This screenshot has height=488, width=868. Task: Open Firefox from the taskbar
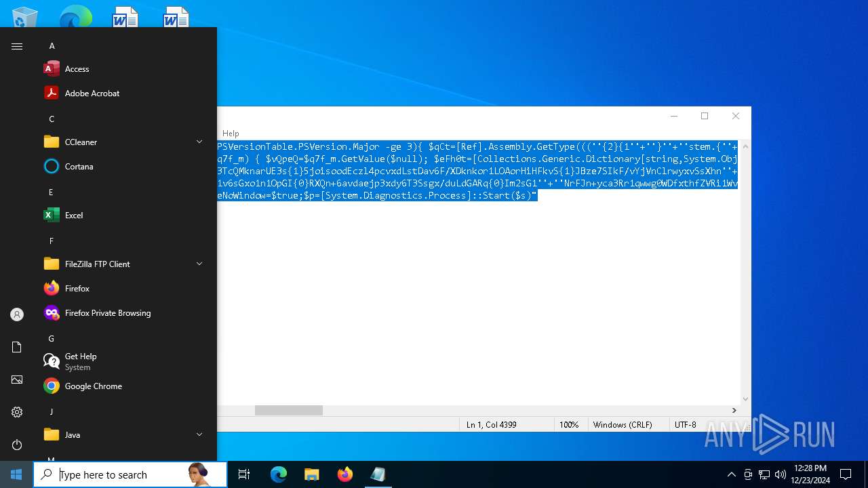344,474
